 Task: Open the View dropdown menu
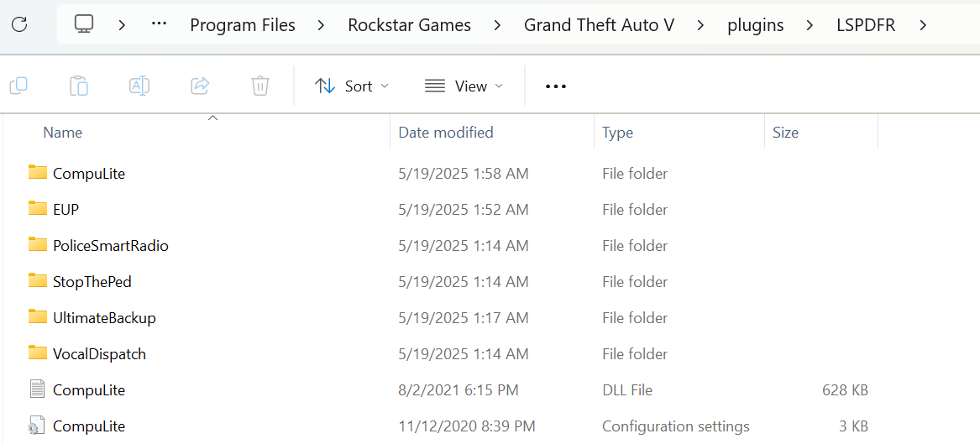(x=464, y=86)
